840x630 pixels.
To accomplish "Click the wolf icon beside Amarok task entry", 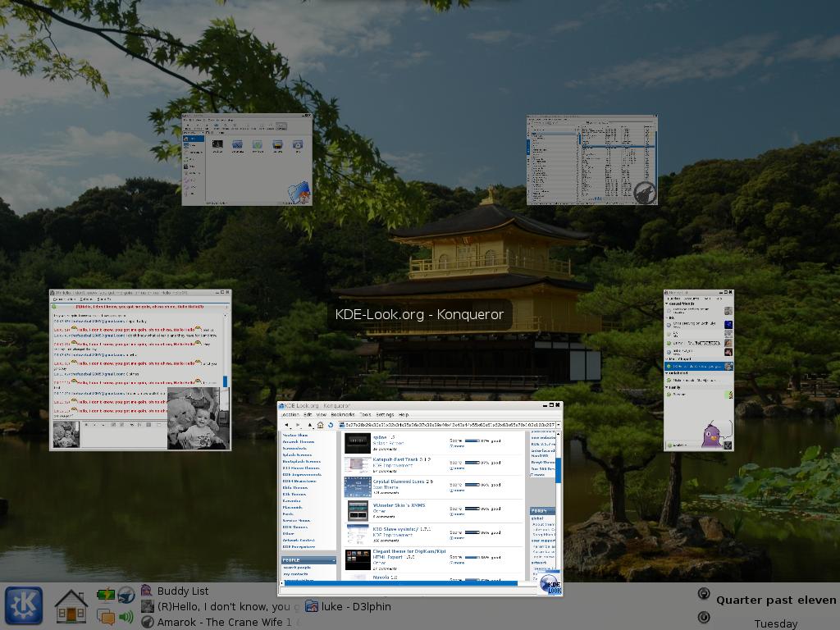I will pyautogui.click(x=148, y=622).
